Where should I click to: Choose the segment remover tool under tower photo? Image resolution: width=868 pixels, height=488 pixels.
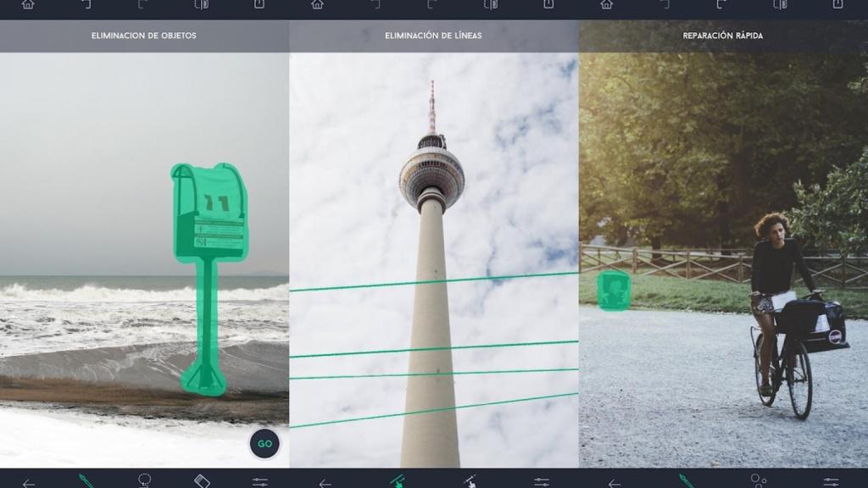[470, 481]
